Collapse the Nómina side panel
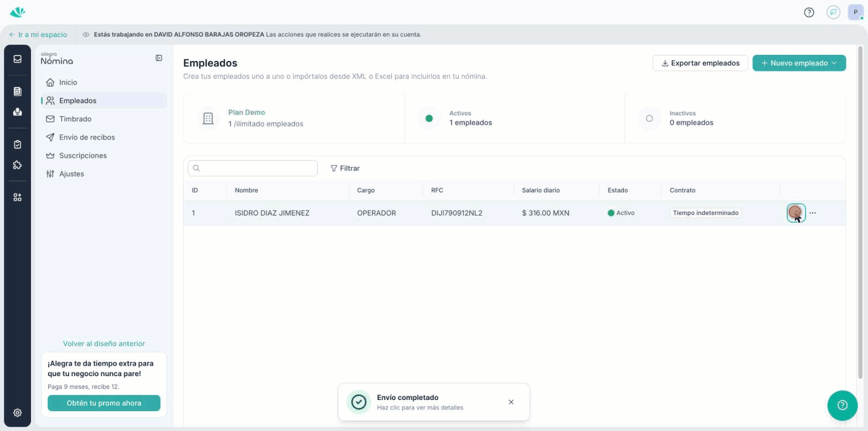The image size is (868, 431). click(159, 58)
